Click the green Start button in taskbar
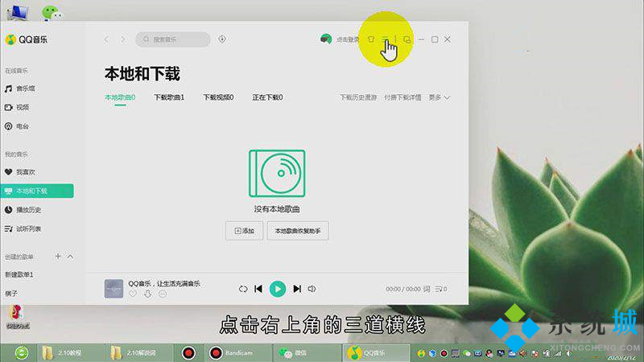The width and height of the screenshot is (644, 362). click(x=22, y=353)
